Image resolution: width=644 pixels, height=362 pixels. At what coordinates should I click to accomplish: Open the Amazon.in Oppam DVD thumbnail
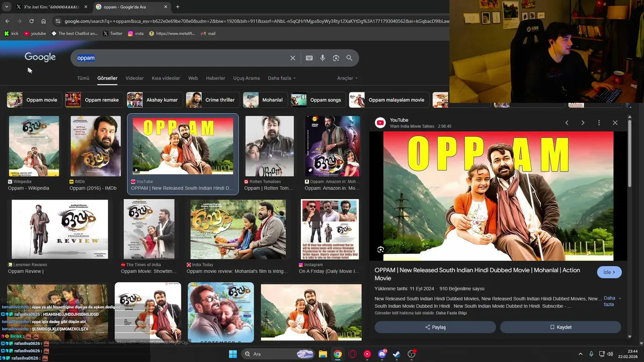click(333, 146)
